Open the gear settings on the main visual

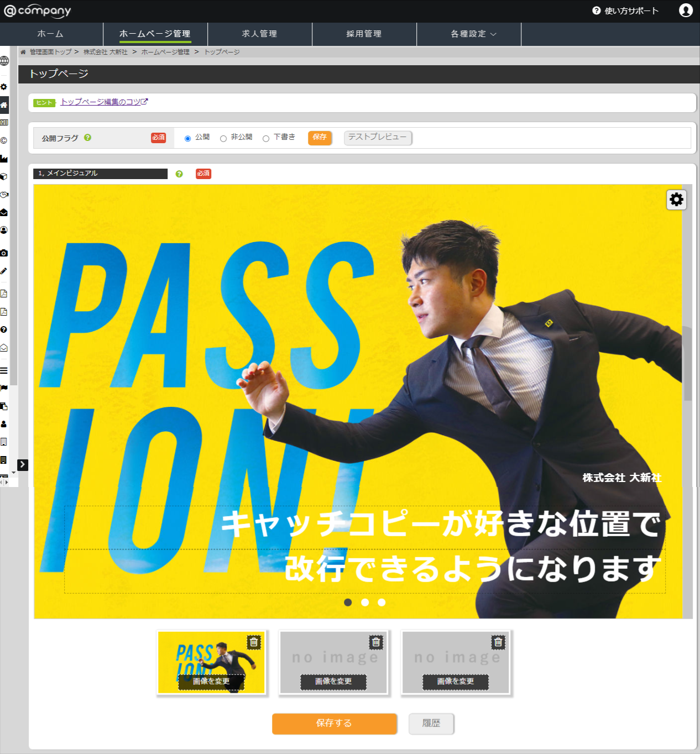676,200
